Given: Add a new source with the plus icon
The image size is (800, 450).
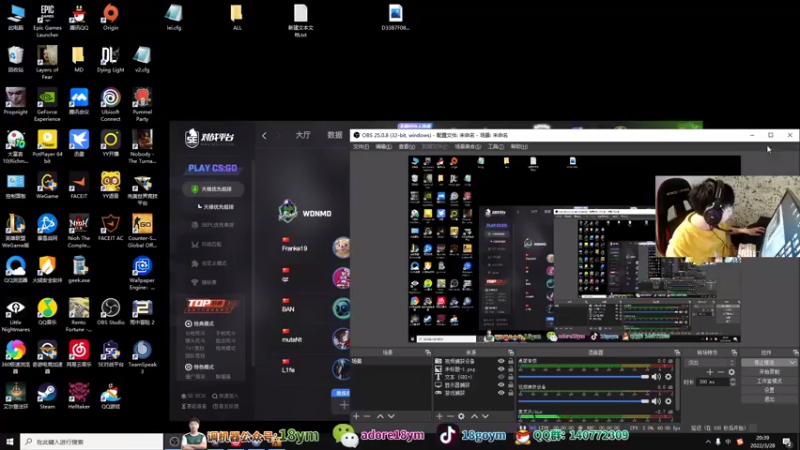Looking at the screenshot, I should coord(439,416).
